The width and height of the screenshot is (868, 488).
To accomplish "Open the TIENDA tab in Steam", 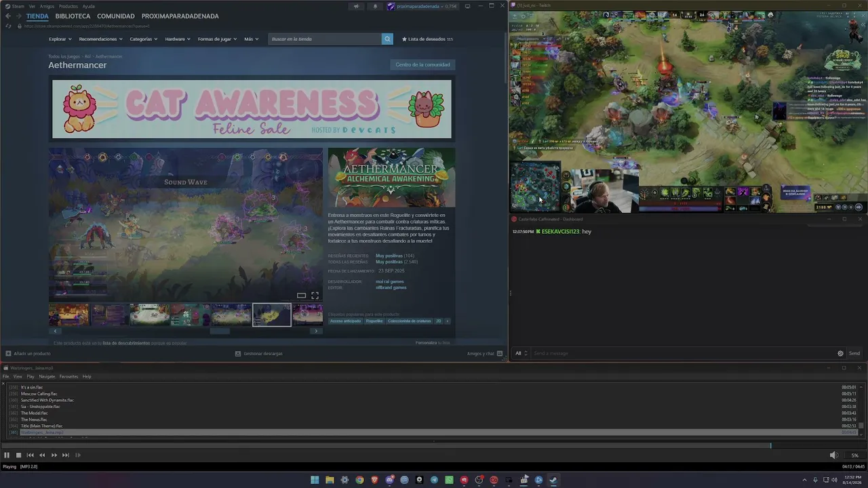I will (37, 16).
